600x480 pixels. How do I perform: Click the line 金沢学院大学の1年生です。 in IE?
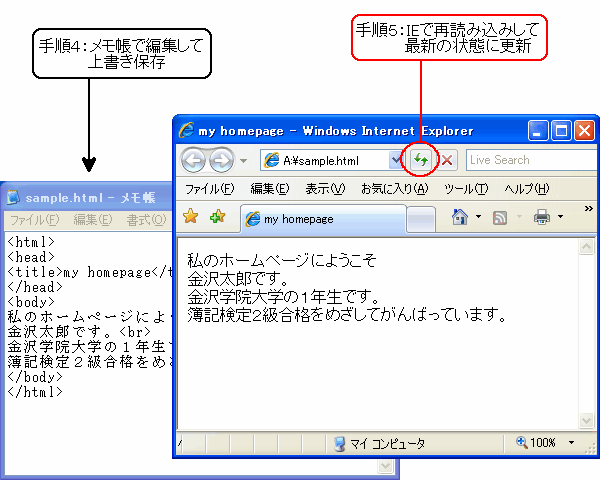284,297
